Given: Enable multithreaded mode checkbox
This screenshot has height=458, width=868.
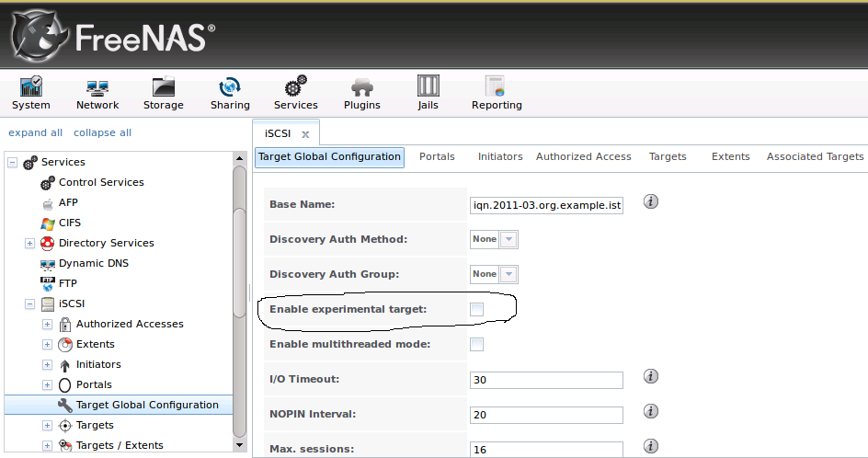Looking at the screenshot, I should point(476,345).
